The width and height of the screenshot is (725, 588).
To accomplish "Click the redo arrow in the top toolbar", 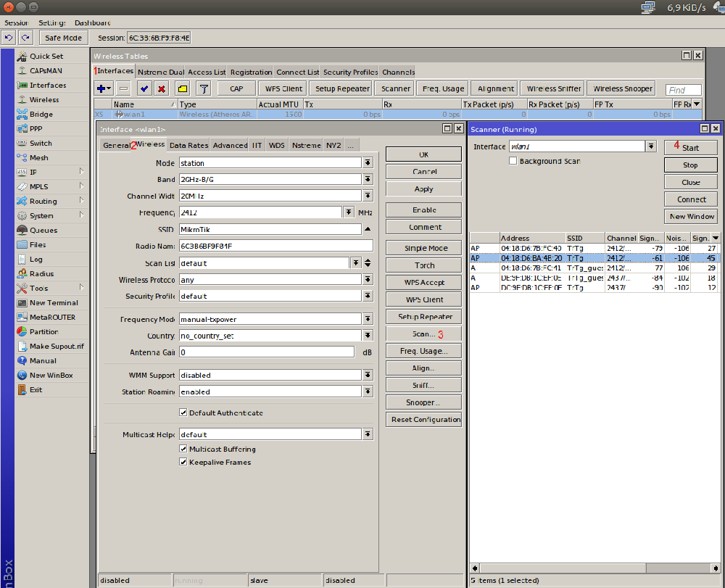I will click(x=25, y=38).
